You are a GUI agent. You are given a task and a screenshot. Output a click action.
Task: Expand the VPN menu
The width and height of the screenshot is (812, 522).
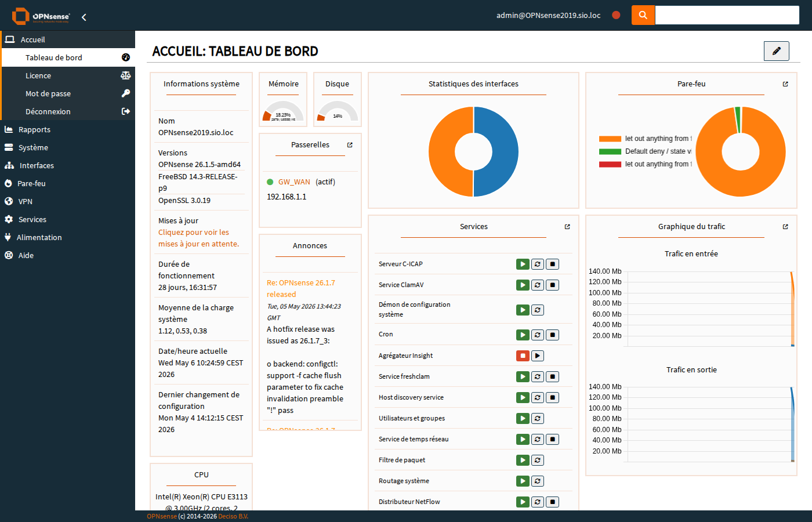click(x=67, y=201)
